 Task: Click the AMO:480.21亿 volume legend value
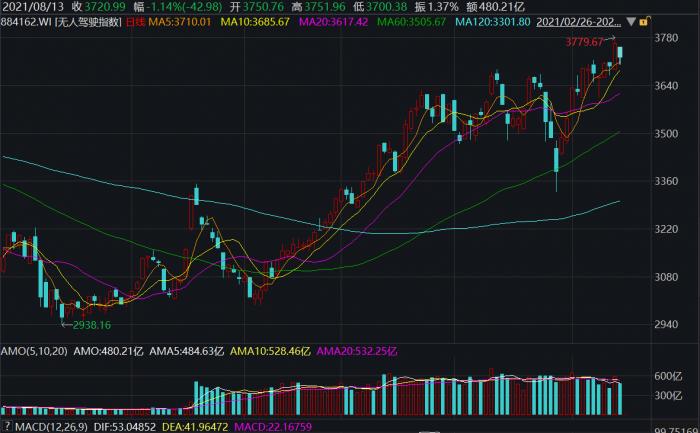pyautogui.click(x=108, y=351)
